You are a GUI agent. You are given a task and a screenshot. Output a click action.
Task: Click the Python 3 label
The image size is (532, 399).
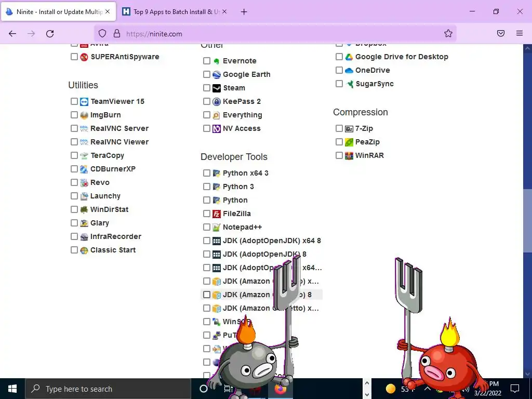(238, 187)
